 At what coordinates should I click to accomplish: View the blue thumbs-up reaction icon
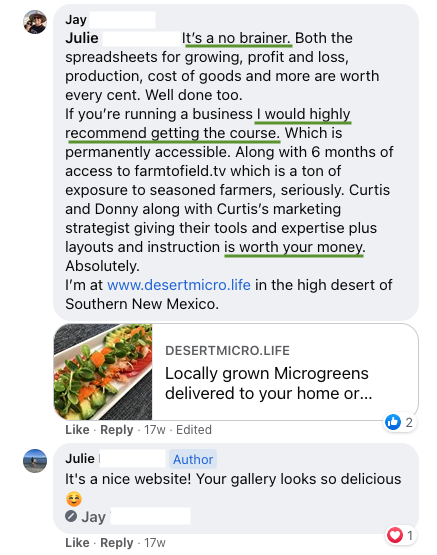coord(393,422)
